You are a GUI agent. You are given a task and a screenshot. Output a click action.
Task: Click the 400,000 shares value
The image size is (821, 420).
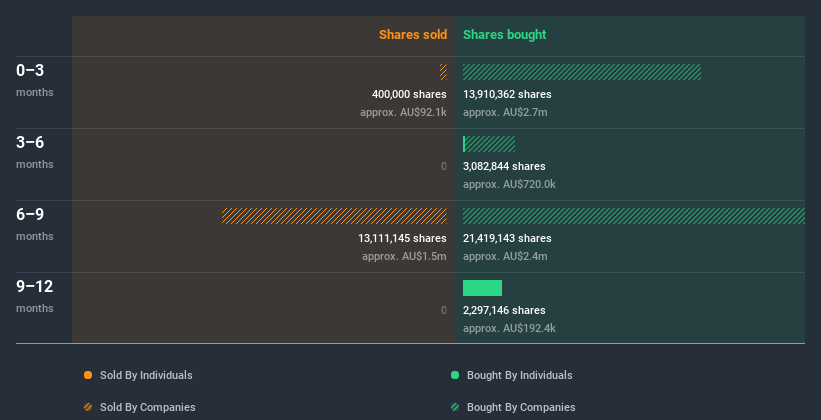click(409, 94)
